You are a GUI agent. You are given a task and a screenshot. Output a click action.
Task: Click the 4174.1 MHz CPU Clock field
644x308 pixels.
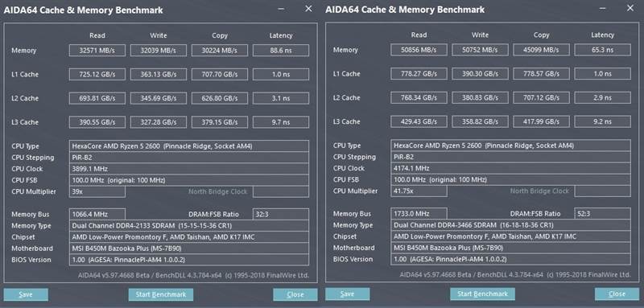coord(510,169)
